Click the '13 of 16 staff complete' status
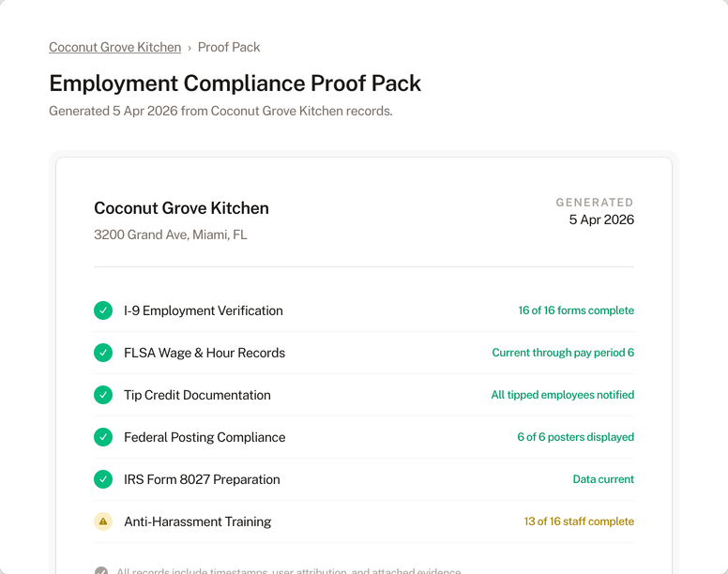Screen dimensions: 728x574 579,521
